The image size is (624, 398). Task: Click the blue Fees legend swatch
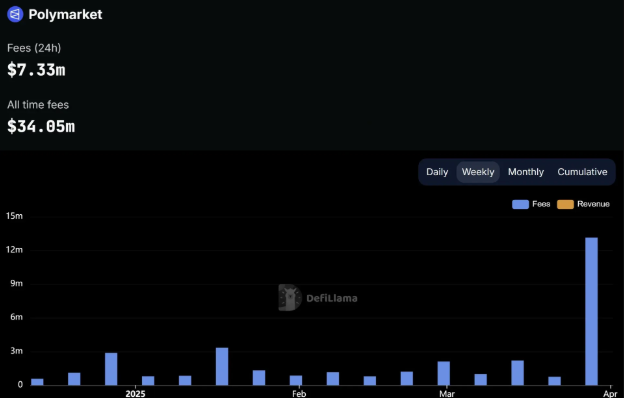pos(520,204)
